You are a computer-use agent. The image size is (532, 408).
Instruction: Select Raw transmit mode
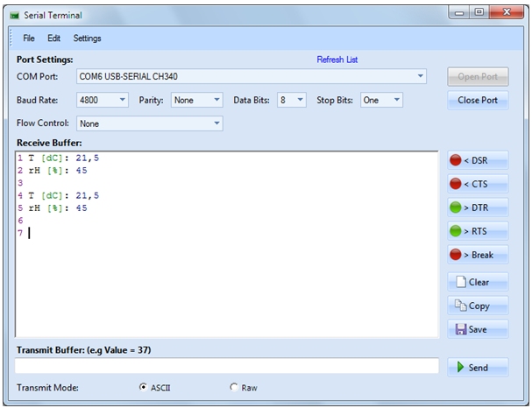[x=233, y=387]
